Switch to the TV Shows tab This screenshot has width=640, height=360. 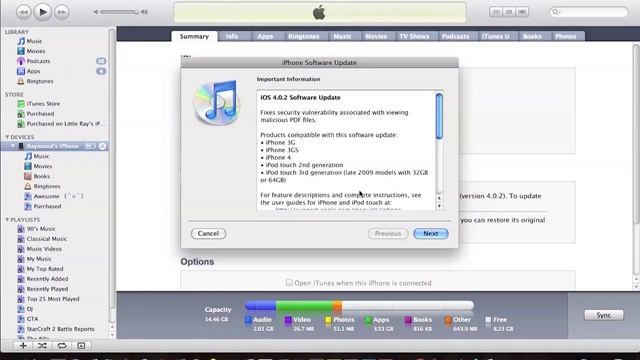click(x=414, y=36)
